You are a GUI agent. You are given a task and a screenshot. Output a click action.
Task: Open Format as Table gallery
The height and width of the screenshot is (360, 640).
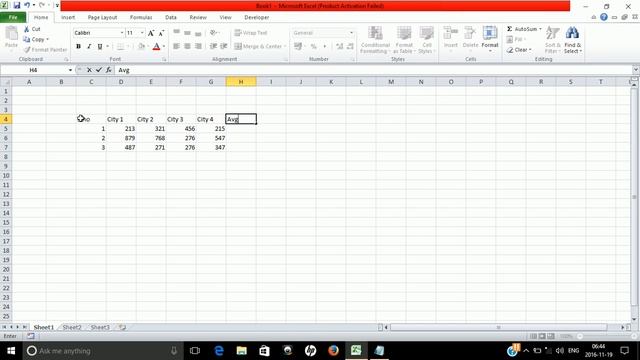point(404,40)
